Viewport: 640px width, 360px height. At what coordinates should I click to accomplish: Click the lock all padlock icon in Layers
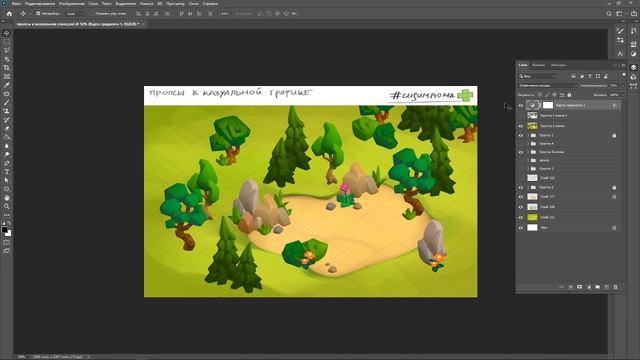[569, 95]
